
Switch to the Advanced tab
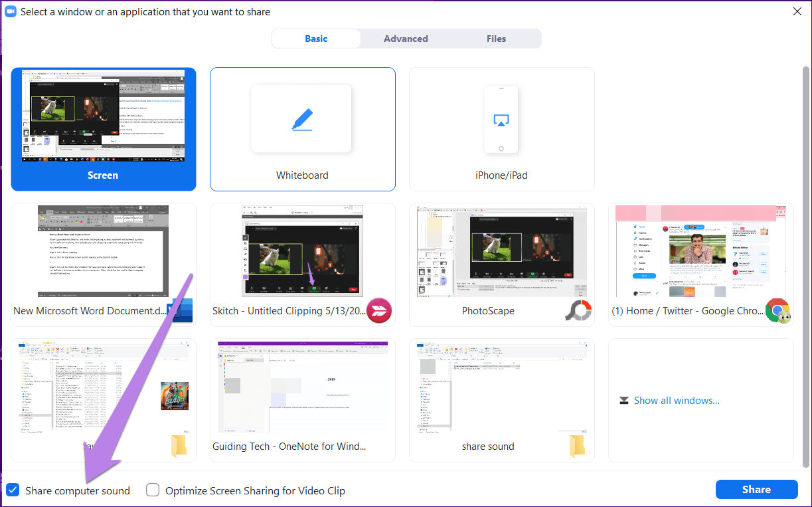pyautogui.click(x=406, y=39)
